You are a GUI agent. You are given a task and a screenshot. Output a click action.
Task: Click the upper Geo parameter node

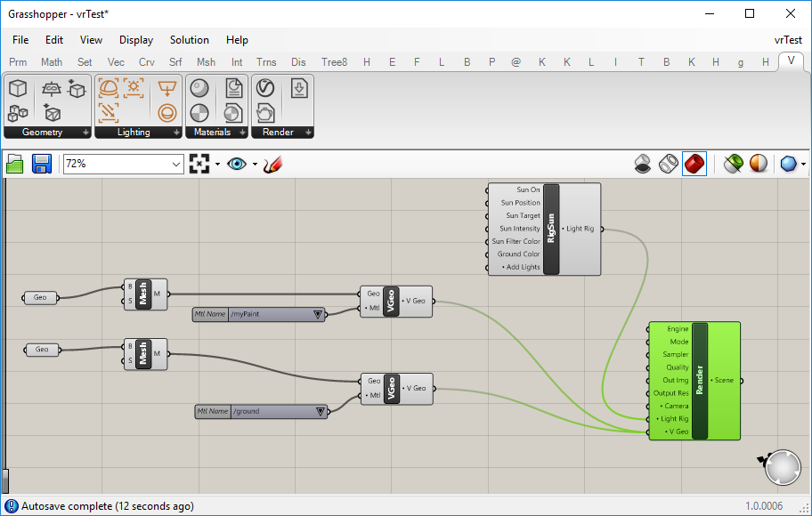pyautogui.click(x=40, y=298)
